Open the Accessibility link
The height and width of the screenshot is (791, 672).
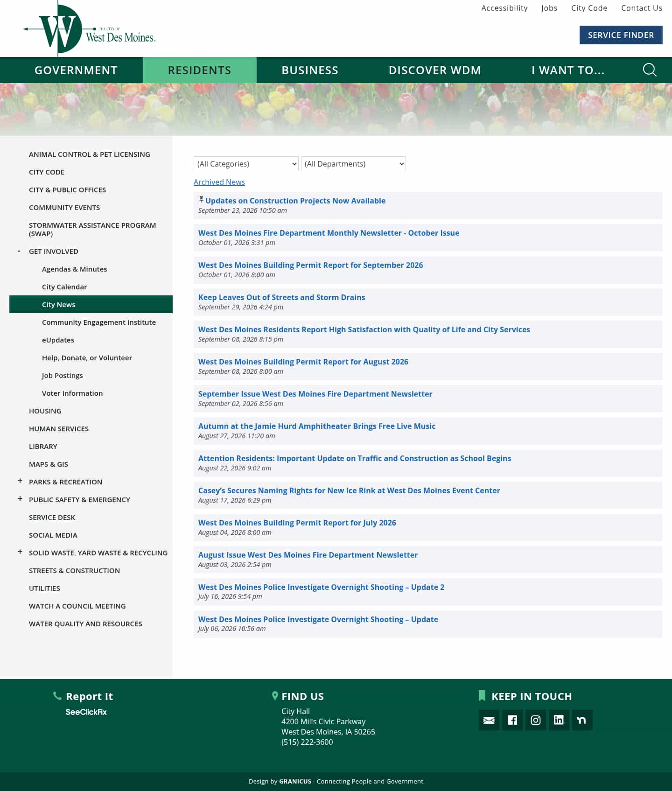[504, 8]
